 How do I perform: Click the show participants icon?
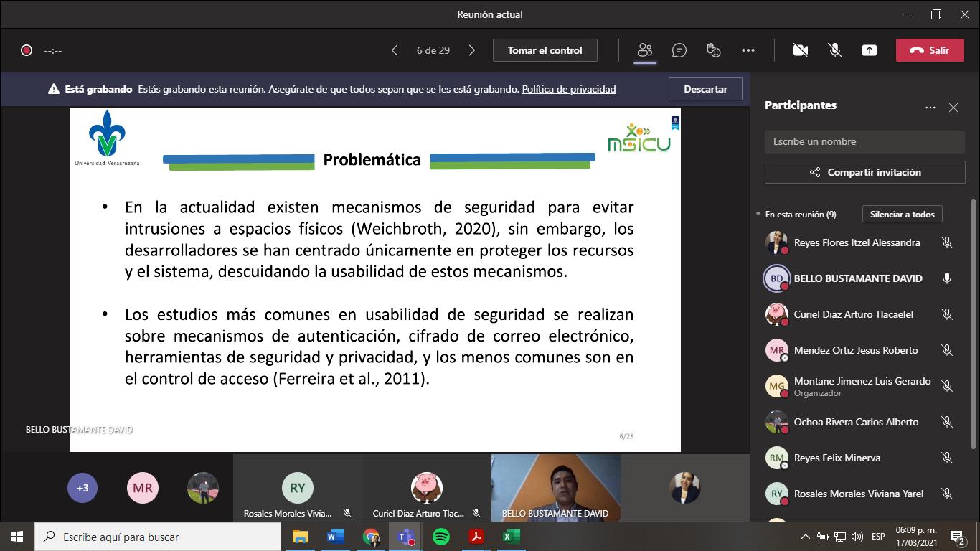[645, 50]
